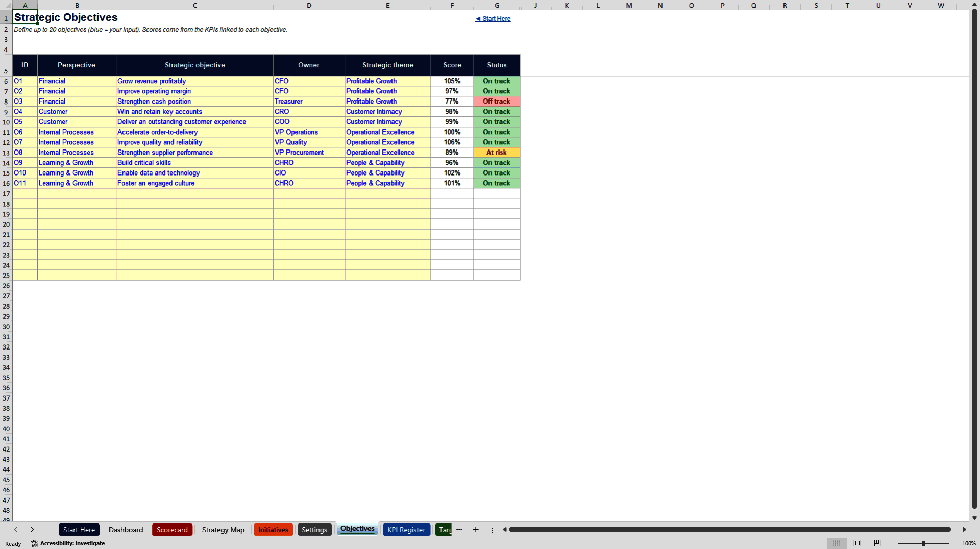Open the partially visible Targets tab

[444, 530]
